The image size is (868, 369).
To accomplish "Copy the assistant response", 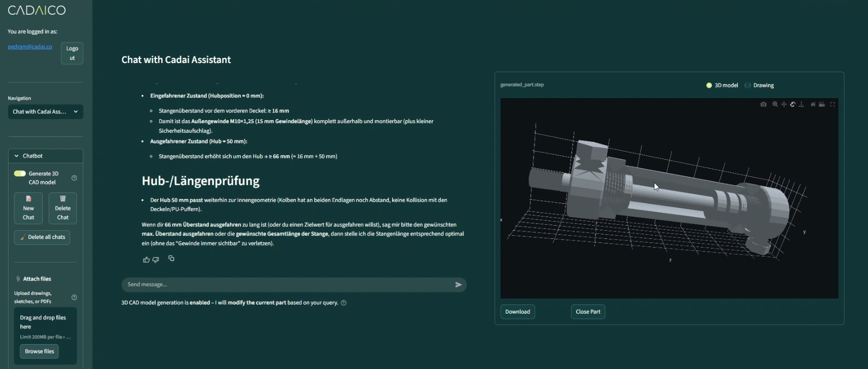I will [x=171, y=258].
